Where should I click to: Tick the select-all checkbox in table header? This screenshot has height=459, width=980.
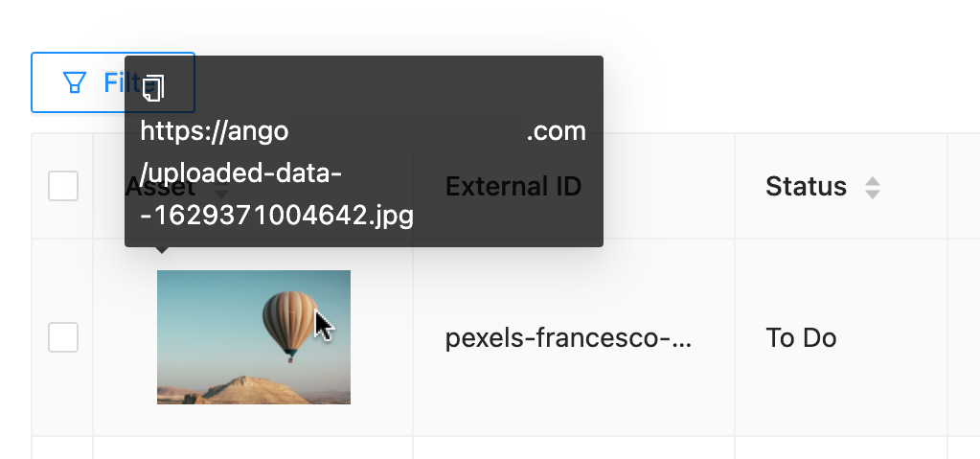(63, 186)
